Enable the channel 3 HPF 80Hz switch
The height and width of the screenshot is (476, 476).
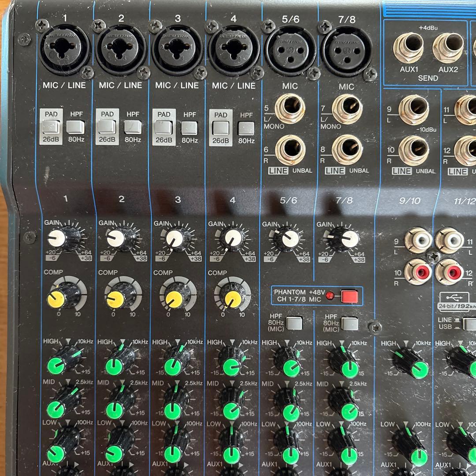189,127
